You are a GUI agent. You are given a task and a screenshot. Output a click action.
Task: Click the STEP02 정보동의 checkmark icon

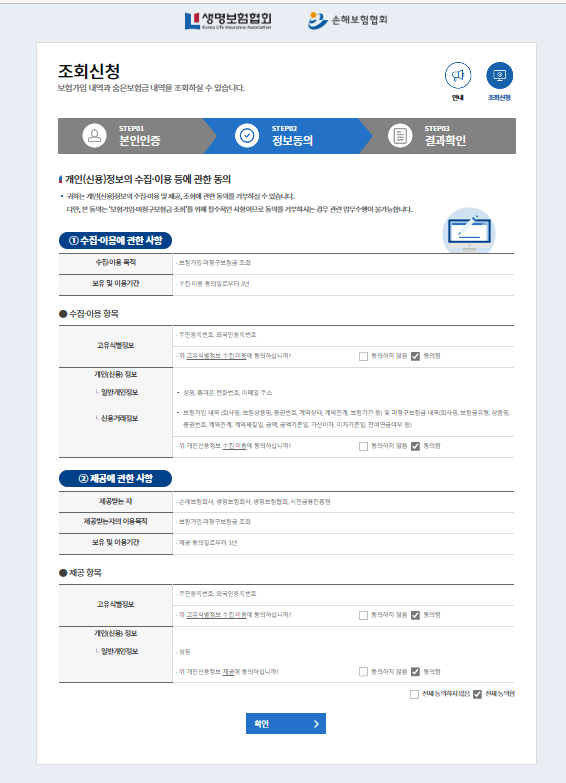tap(247, 136)
